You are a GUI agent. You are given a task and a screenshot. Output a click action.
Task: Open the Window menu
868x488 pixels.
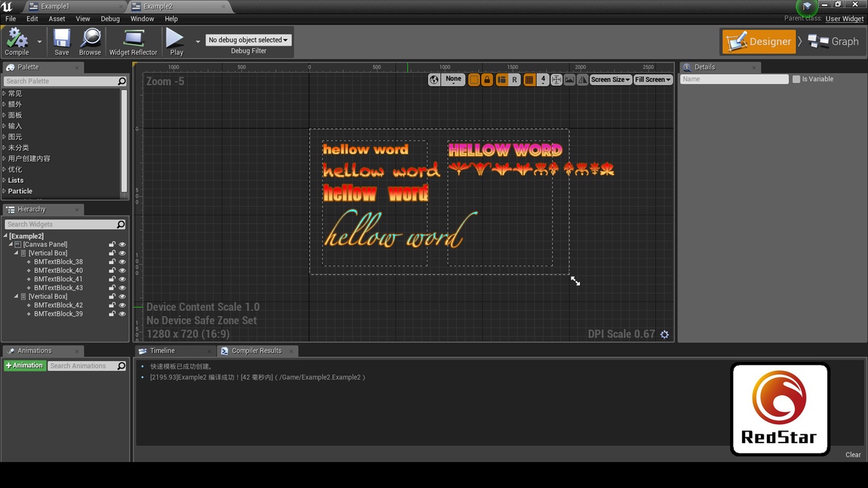tap(142, 19)
